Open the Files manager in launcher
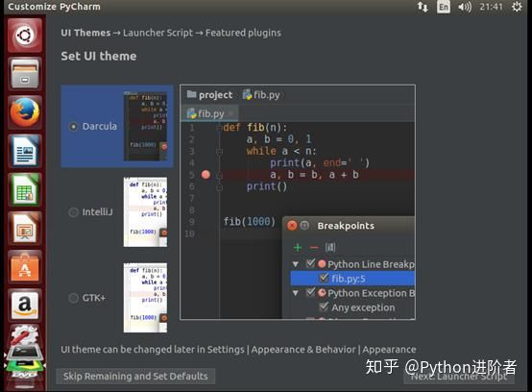This screenshot has height=392, width=532. tap(24, 74)
